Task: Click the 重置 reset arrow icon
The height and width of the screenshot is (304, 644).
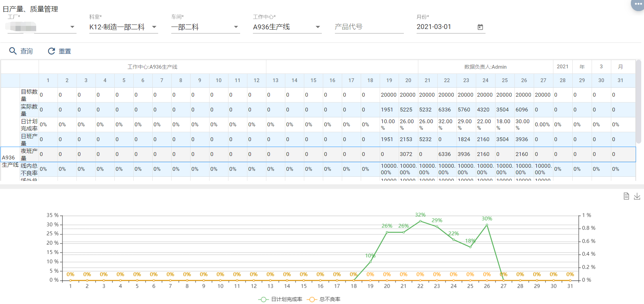Action: [51, 51]
